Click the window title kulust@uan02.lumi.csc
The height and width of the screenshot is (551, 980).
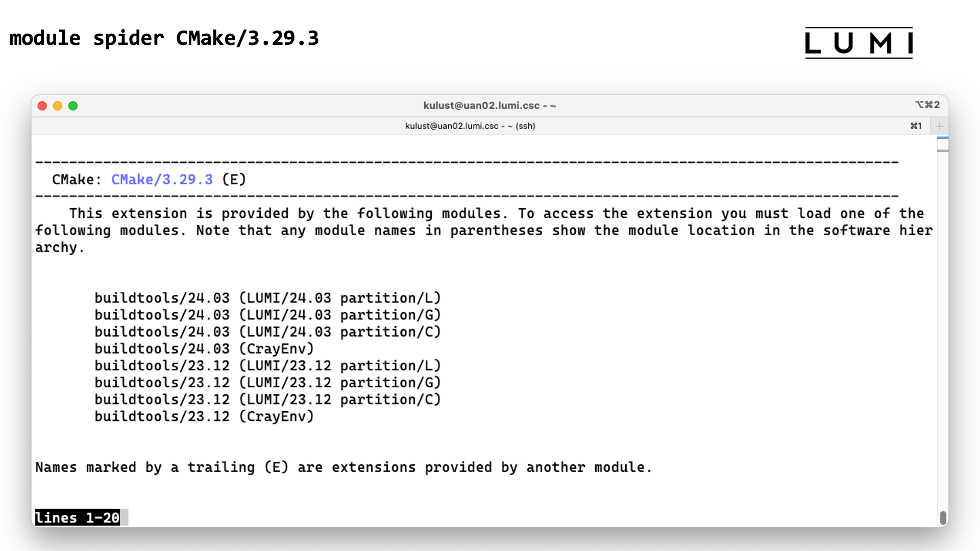pos(489,106)
